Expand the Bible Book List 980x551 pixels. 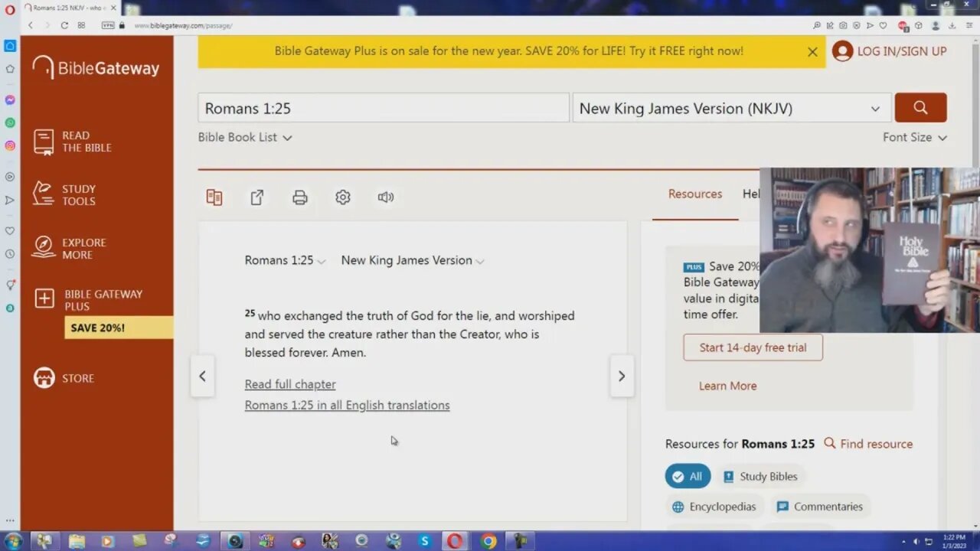point(245,138)
